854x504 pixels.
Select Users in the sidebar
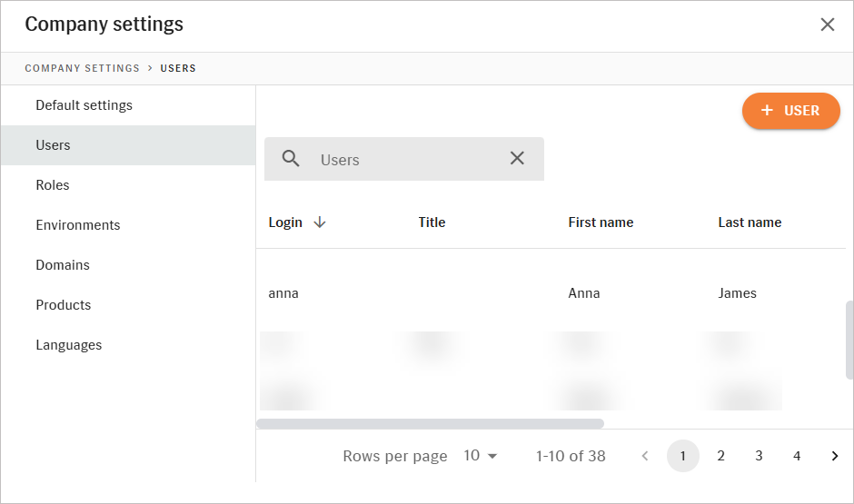53,145
